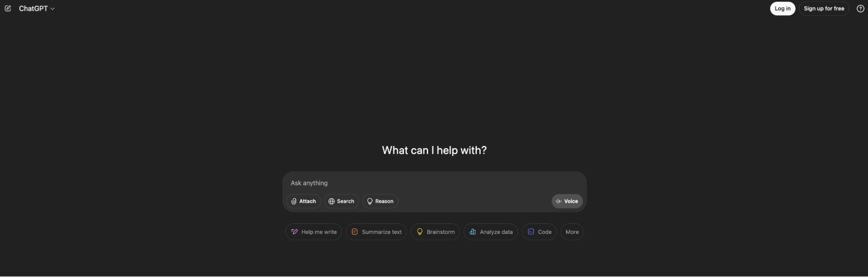Viewport: 868px width, 277px height.
Task: Choose the Help me write suggestion
Action: pos(314,232)
